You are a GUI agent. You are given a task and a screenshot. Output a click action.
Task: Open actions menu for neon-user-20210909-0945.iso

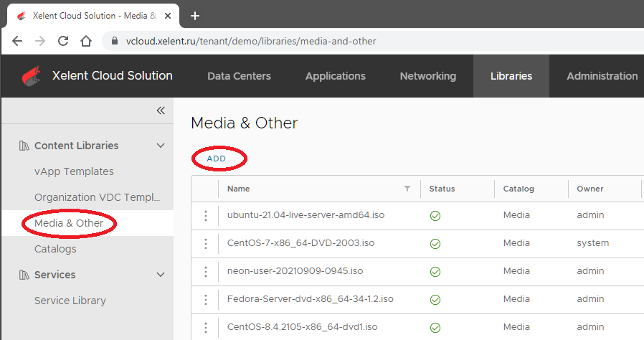[206, 271]
